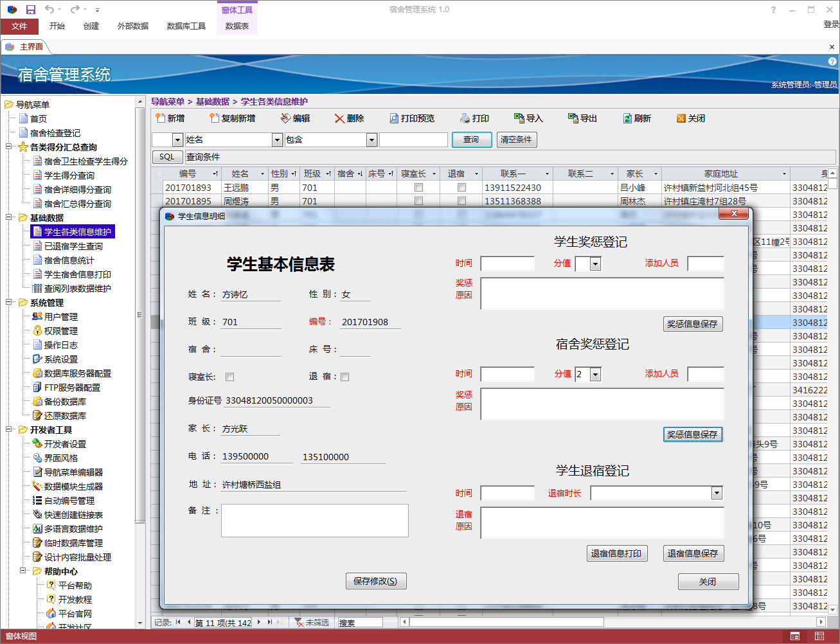Click the 关闭 button in the student dialog
Screen dimensions: 840x644
(x=708, y=582)
